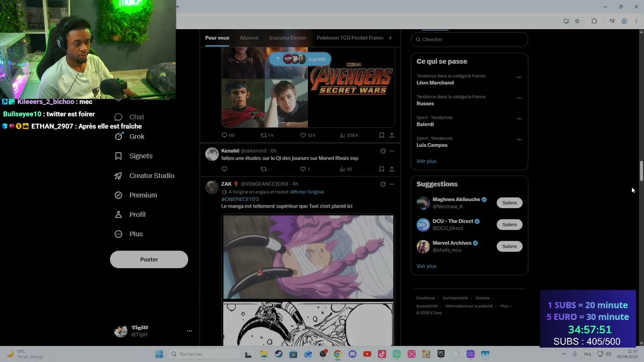The height and width of the screenshot is (362, 644).
Task: Open the Inazuma Eleven tab
Action: click(x=287, y=38)
